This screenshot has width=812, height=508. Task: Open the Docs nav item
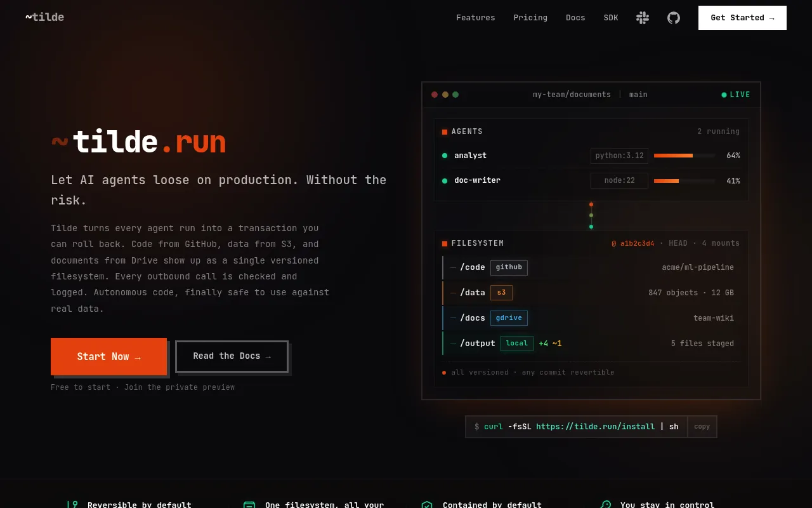pyautogui.click(x=575, y=18)
